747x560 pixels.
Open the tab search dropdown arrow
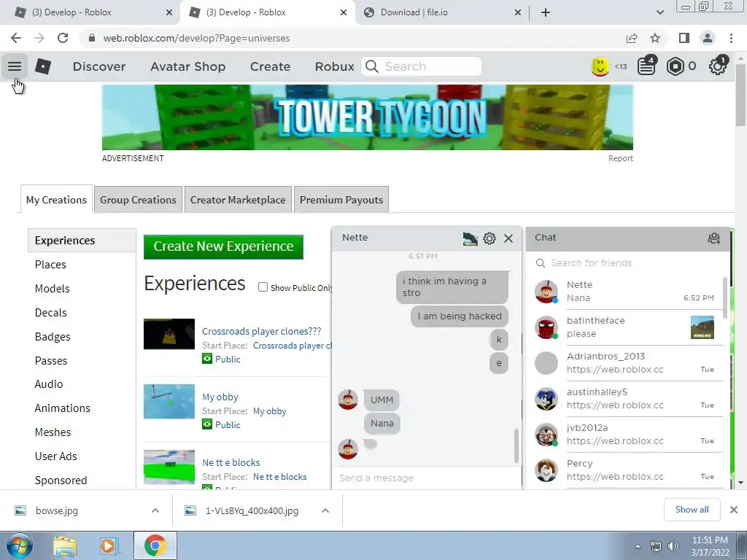click(659, 12)
